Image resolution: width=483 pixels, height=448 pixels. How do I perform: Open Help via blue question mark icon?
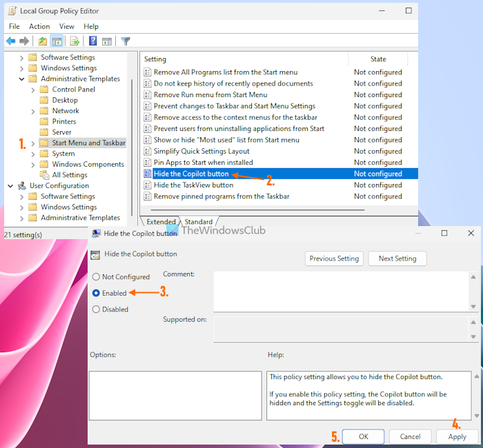click(x=92, y=41)
